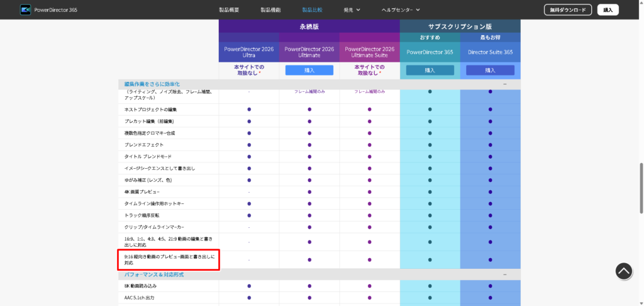
Task: Click the 無料ダウンロード button
Action: pos(568,9)
